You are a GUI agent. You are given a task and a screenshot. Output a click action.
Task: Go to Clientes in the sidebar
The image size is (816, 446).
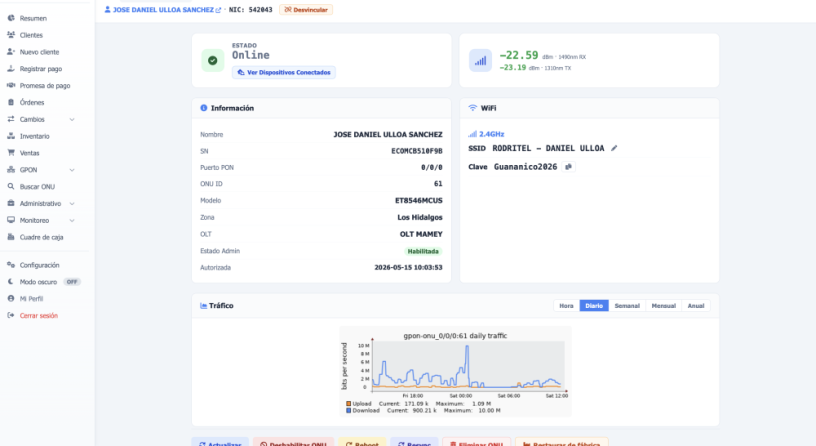(x=31, y=35)
